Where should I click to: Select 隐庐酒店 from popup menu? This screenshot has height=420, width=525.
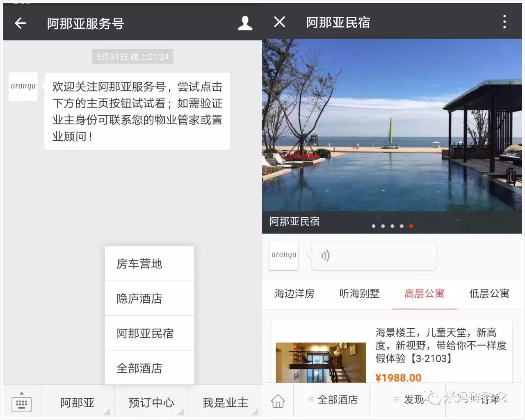point(149,299)
